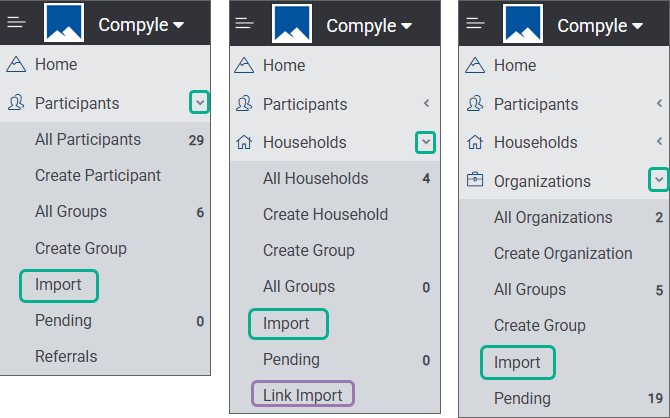This screenshot has width=670, height=418.
Task: Click the Compyle mountain logo in the middle panel
Action: coord(292,24)
